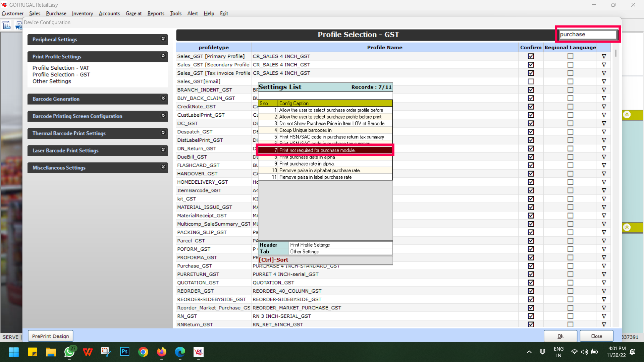Open Google Chrome from the taskbar

[x=143, y=352]
